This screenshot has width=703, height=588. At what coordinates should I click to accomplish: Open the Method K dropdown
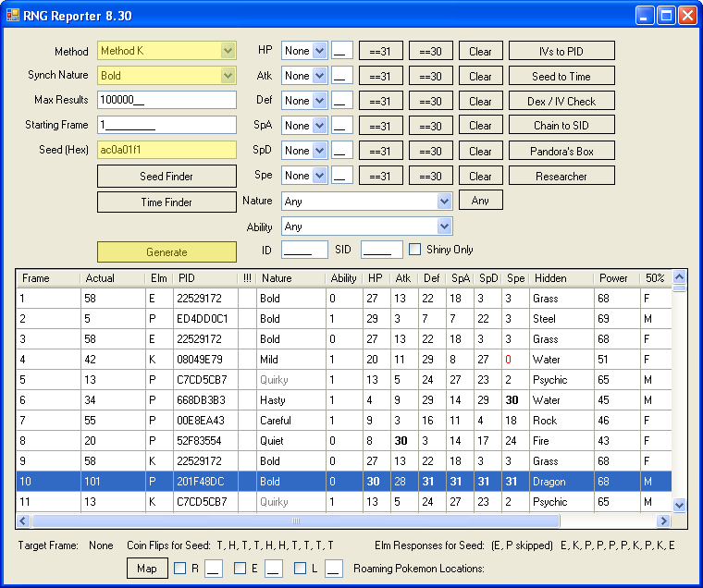(x=228, y=51)
